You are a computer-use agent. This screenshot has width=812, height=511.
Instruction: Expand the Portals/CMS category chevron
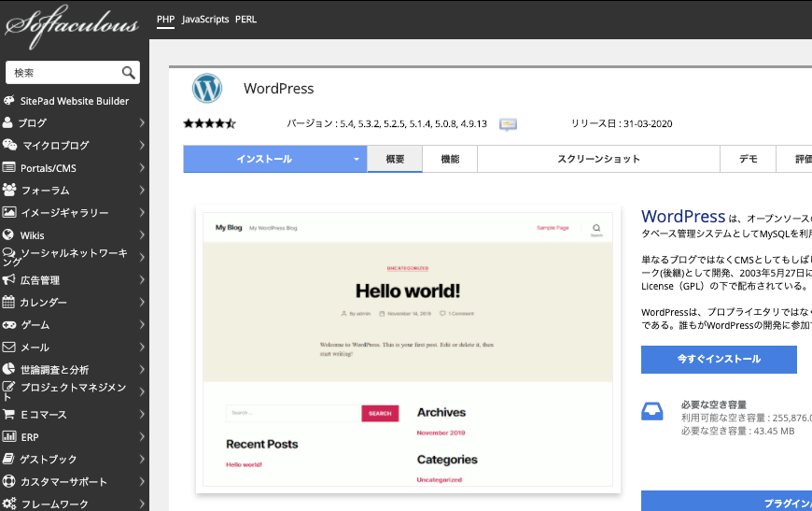pos(141,167)
